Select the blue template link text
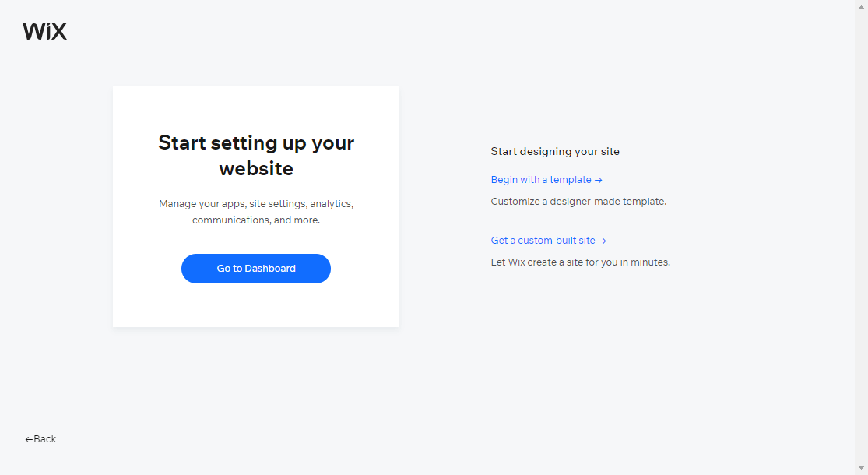 point(541,179)
